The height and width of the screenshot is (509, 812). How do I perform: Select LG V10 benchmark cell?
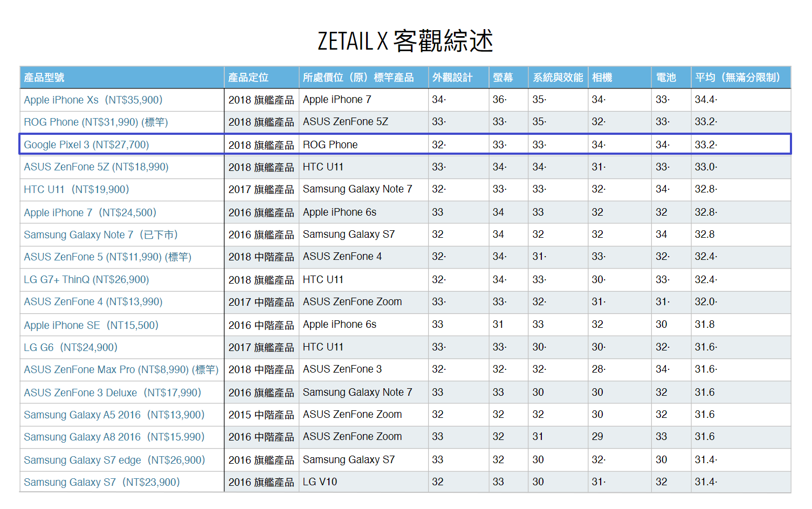click(320, 482)
